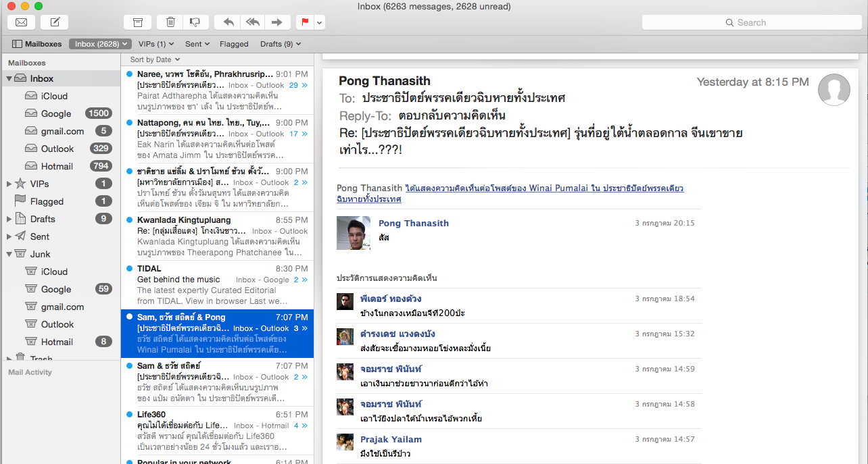Expand the Sent disclosure triangle
Viewport: 868px width, 464px height.
[9, 236]
